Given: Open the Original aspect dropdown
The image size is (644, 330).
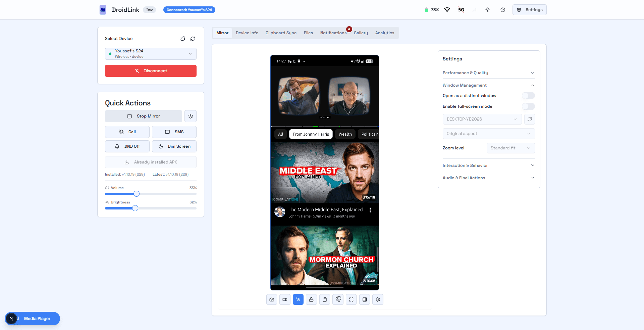Looking at the screenshot, I should tap(489, 134).
